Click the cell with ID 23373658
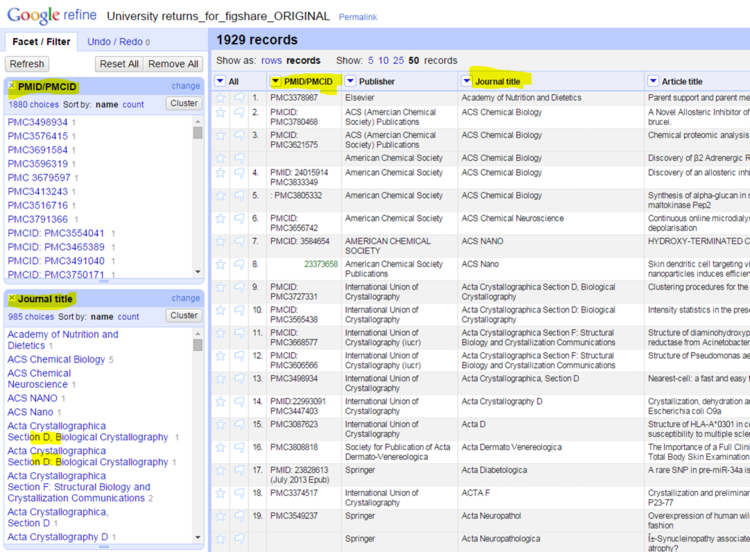 pyautogui.click(x=321, y=264)
